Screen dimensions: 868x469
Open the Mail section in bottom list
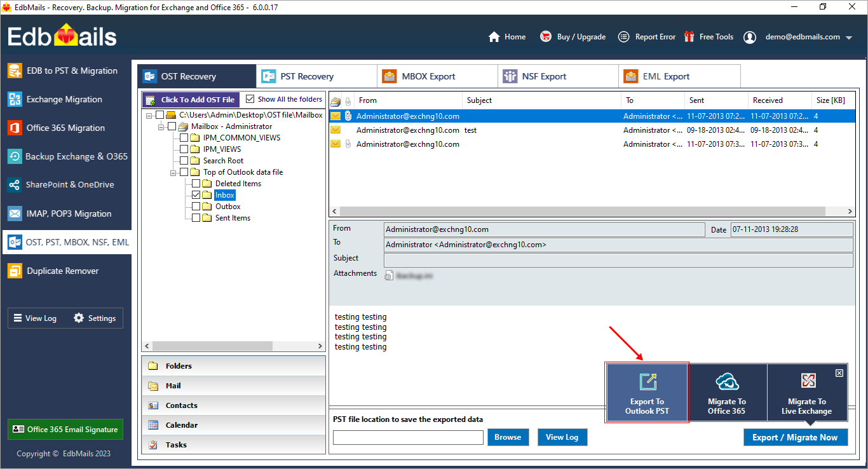click(233, 386)
